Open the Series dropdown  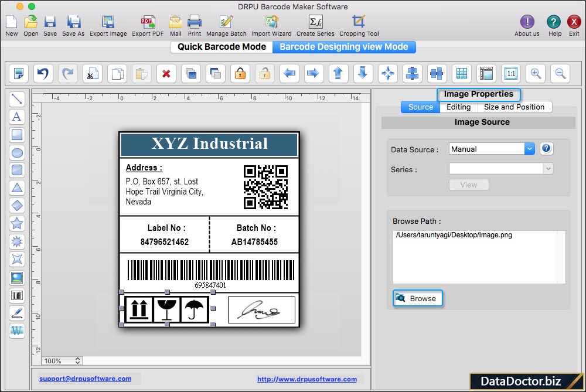pos(501,169)
